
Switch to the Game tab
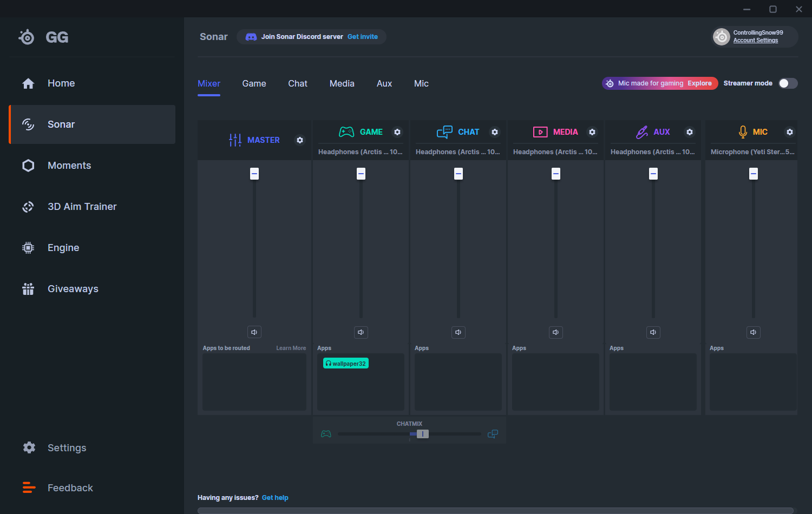[254, 84]
